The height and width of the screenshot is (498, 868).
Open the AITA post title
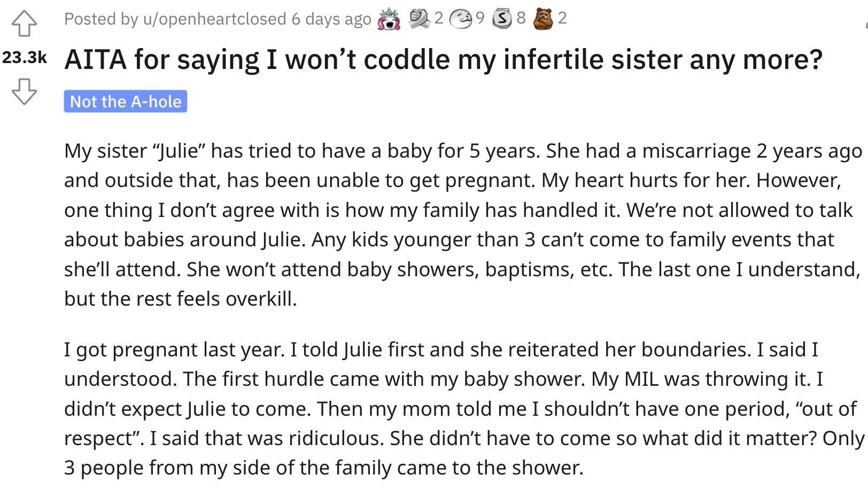point(444,59)
